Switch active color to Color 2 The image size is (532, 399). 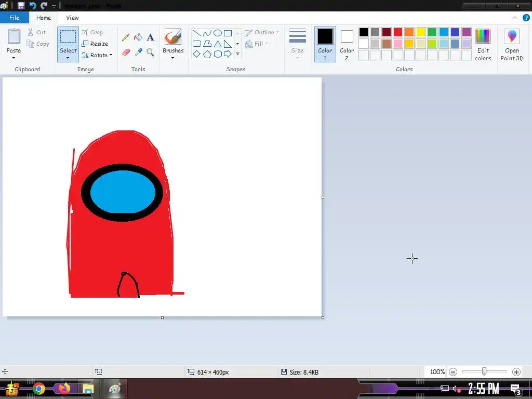[347, 44]
